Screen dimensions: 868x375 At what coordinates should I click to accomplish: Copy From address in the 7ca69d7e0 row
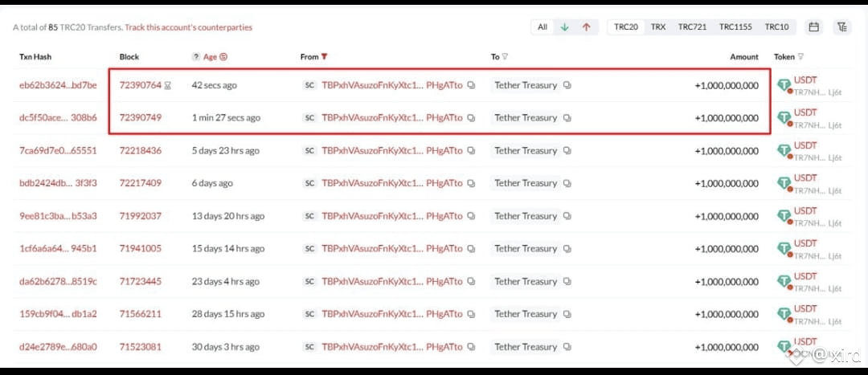pyautogui.click(x=471, y=150)
